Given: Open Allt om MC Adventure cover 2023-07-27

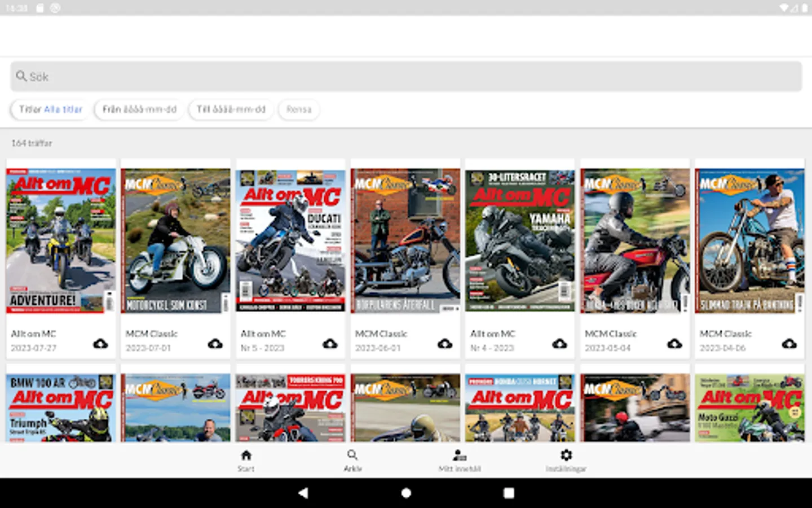Looking at the screenshot, I should tap(61, 240).
